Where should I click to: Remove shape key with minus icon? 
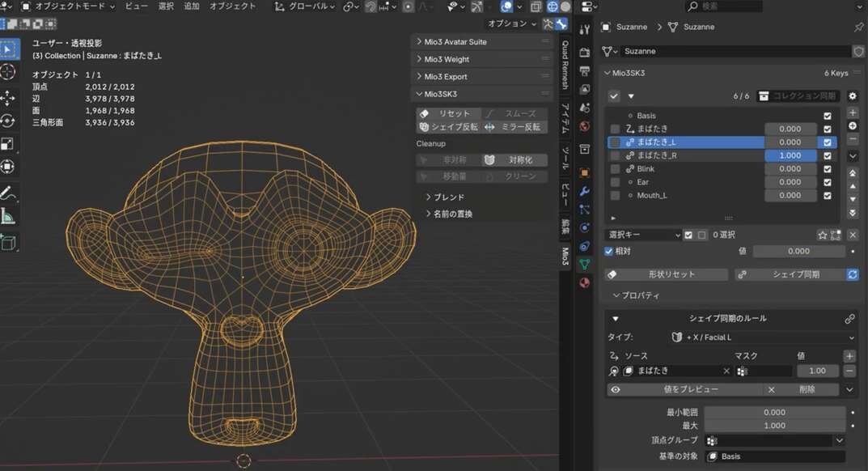[x=853, y=139]
